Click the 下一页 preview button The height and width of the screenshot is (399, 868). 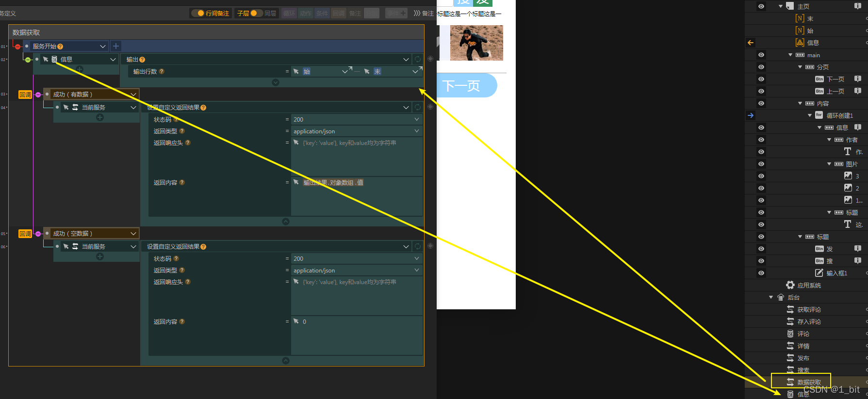[466, 86]
